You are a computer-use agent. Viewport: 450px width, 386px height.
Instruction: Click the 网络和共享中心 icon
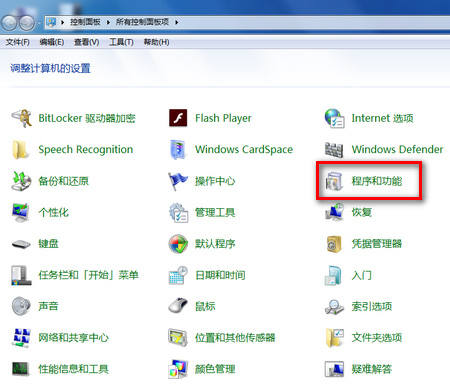[x=21, y=338]
